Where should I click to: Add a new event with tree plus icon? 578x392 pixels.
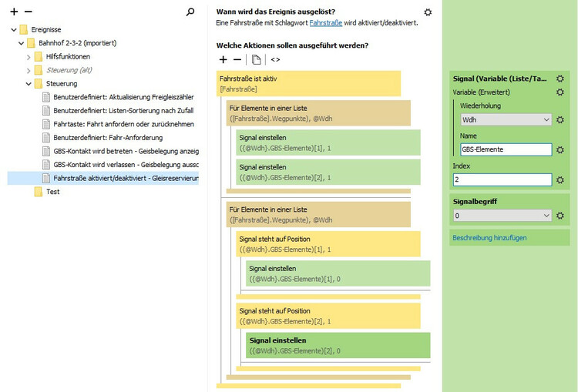pos(14,12)
